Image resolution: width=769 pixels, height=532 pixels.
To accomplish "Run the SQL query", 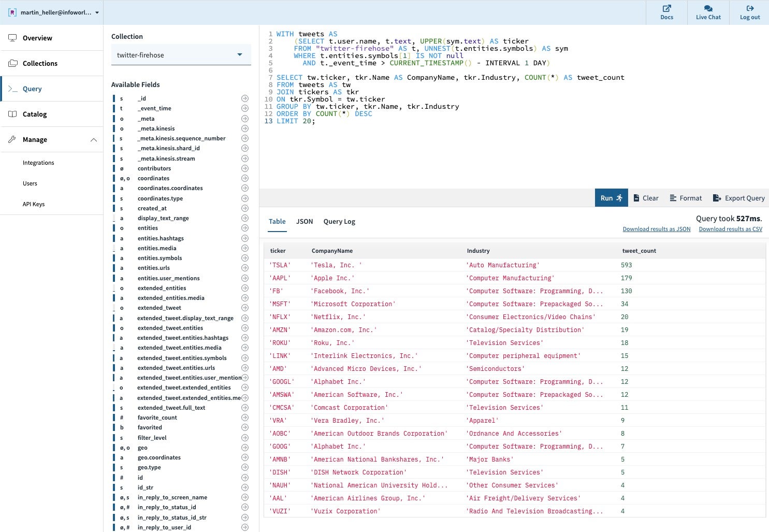I will click(612, 198).
